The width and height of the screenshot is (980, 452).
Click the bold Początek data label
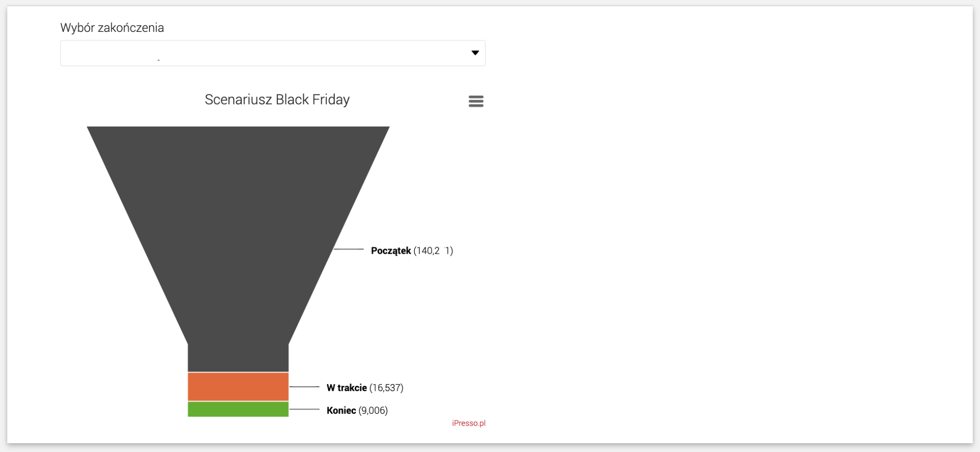(x=391, y=251)
